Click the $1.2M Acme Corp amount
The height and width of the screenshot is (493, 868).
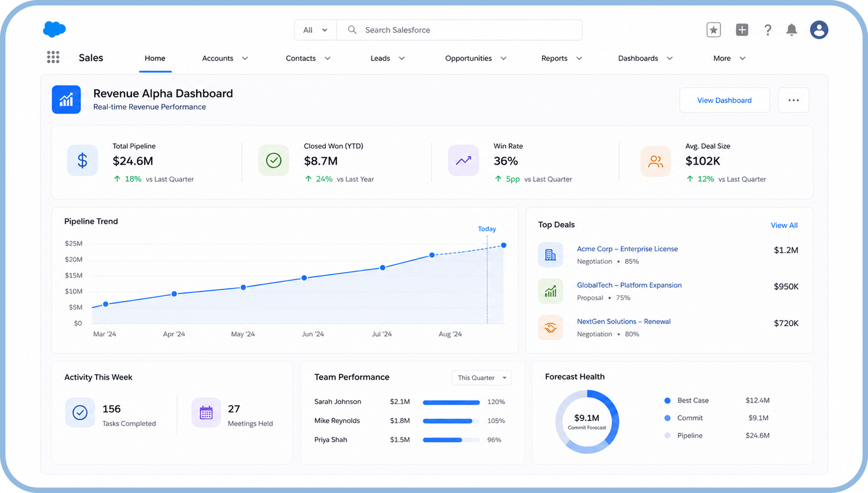pyautogui.click(x=786, y=250)
